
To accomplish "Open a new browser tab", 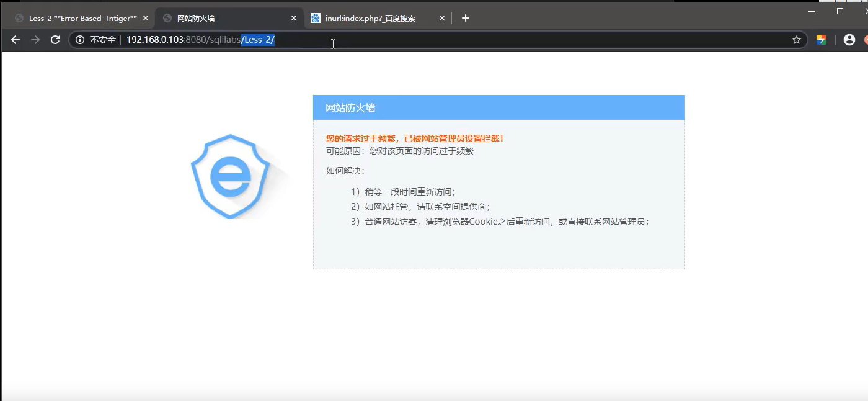I will pos(466,18).
